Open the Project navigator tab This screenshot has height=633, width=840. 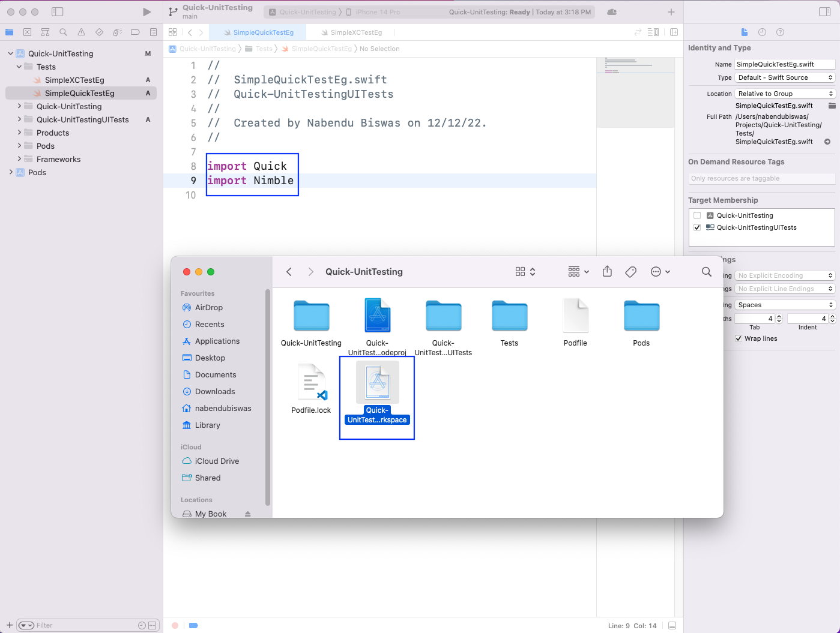10,32
